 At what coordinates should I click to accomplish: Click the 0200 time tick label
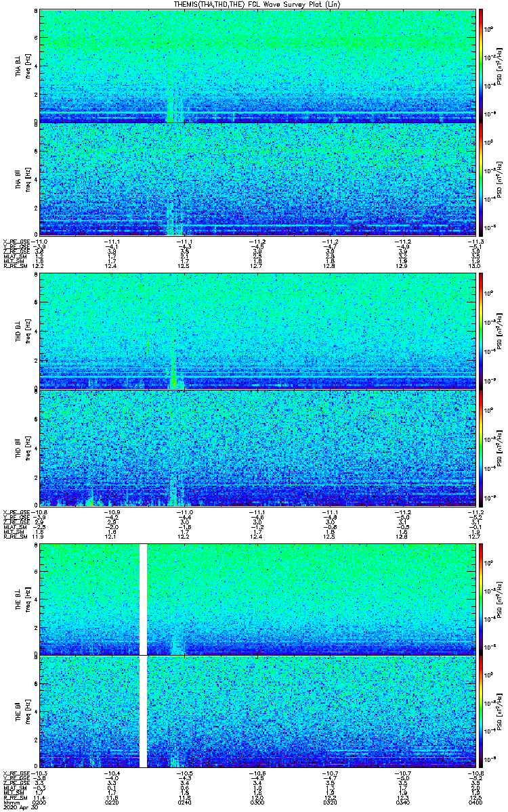(39, 801)
